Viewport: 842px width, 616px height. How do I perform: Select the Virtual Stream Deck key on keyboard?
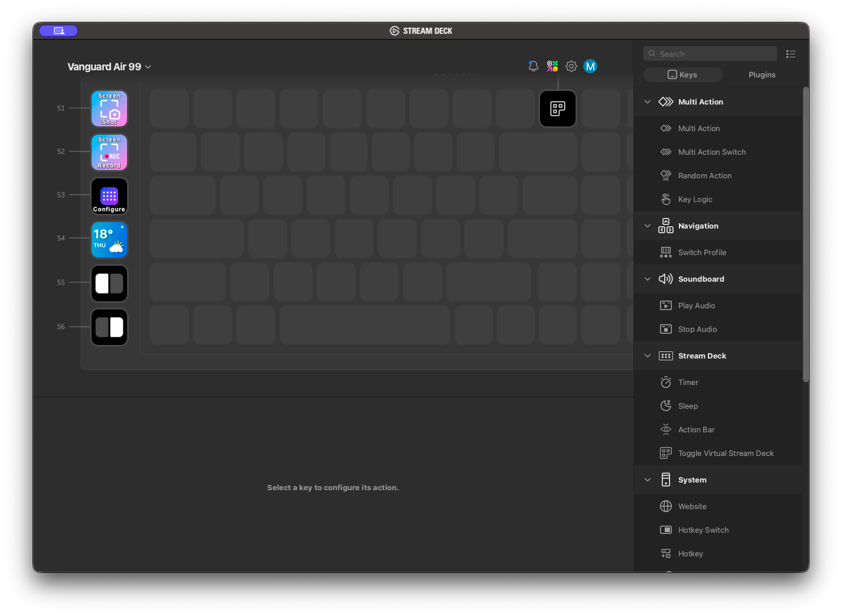tap(558, 109)
